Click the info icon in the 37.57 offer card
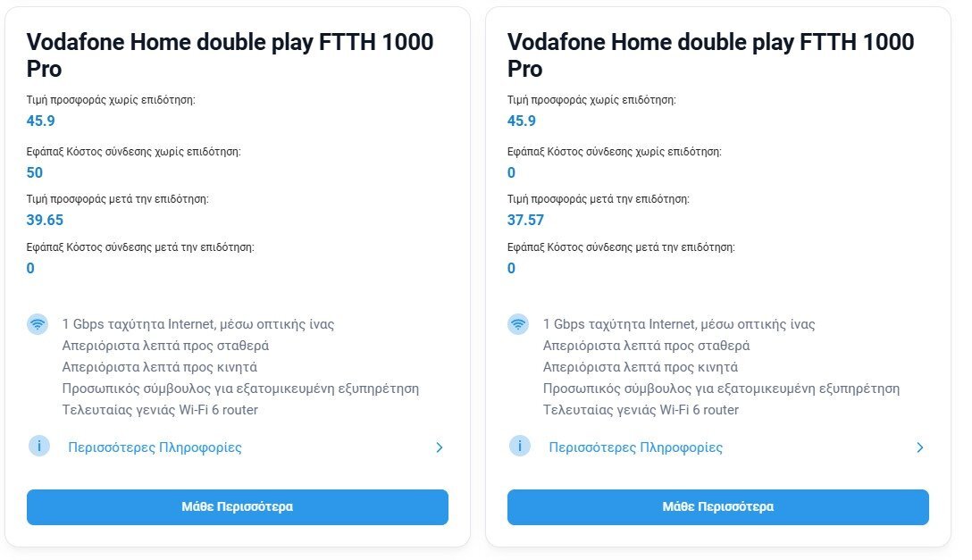This screenshot has height=560, width=972. 519,446
